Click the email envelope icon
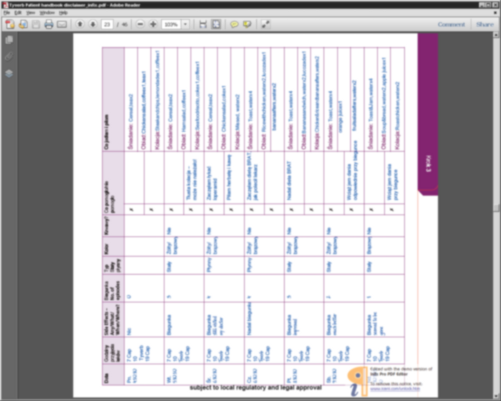Image resolution: width=501 pixels, height=401 pixels. pos(62,24)
